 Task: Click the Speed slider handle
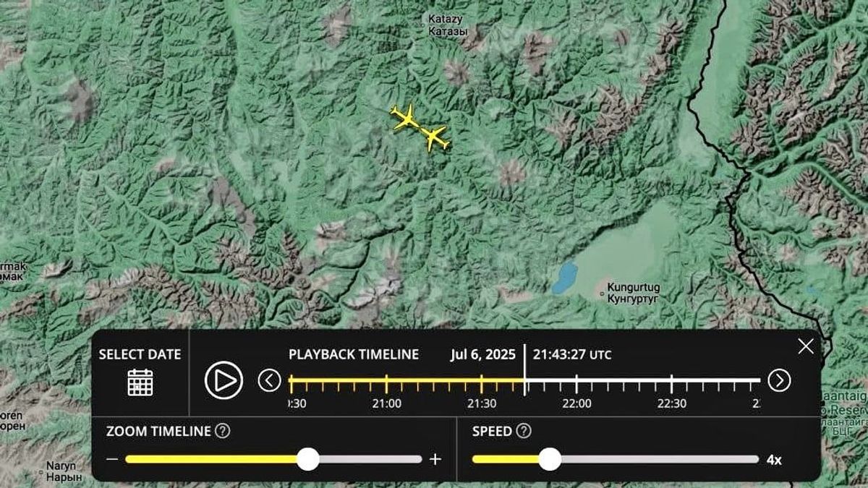pyautogui.click(x=550, y=459)
